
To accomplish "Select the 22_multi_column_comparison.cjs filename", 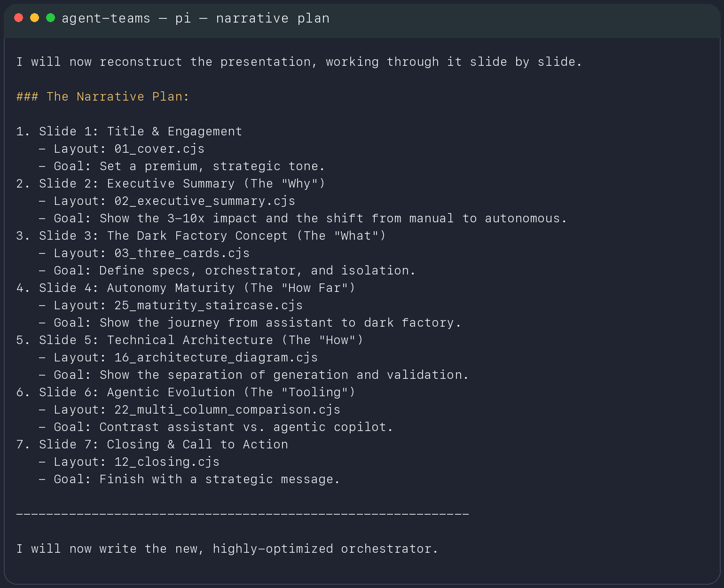I will (x=227, y=410).
